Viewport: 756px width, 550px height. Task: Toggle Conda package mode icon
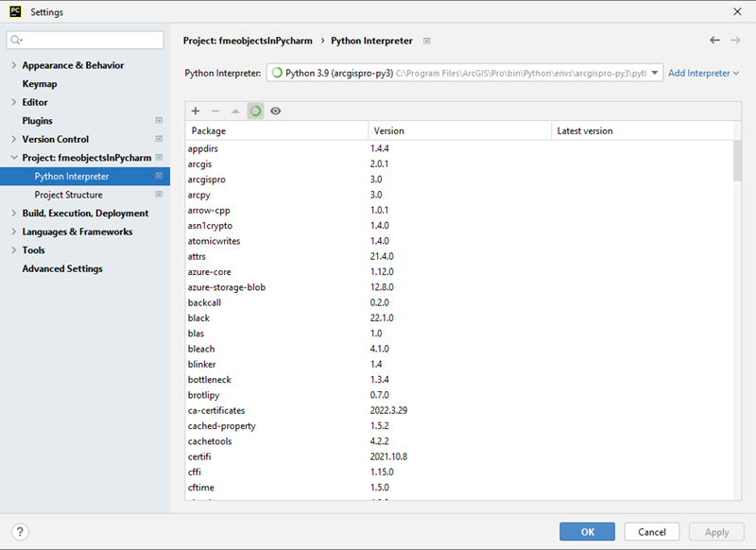pos(255,111)
